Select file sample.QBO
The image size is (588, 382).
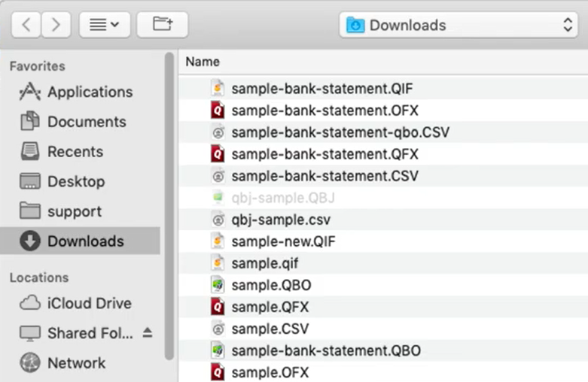[383, 285]
